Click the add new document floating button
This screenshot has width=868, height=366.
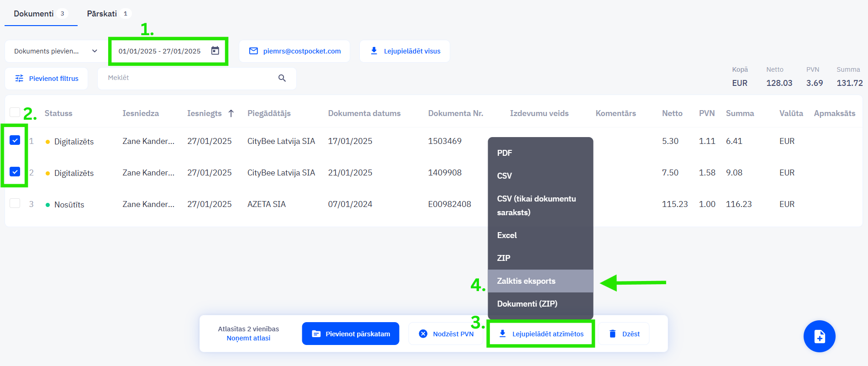[819, 336]
